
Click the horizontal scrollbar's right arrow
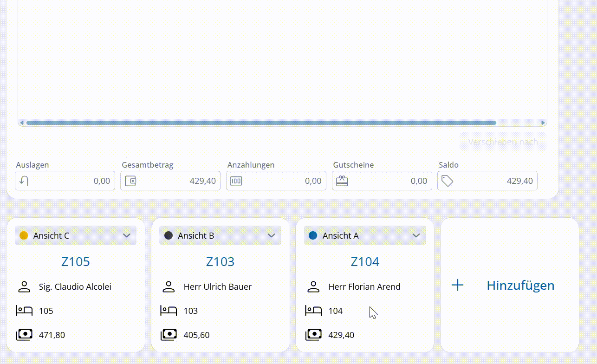click(543, 123)
